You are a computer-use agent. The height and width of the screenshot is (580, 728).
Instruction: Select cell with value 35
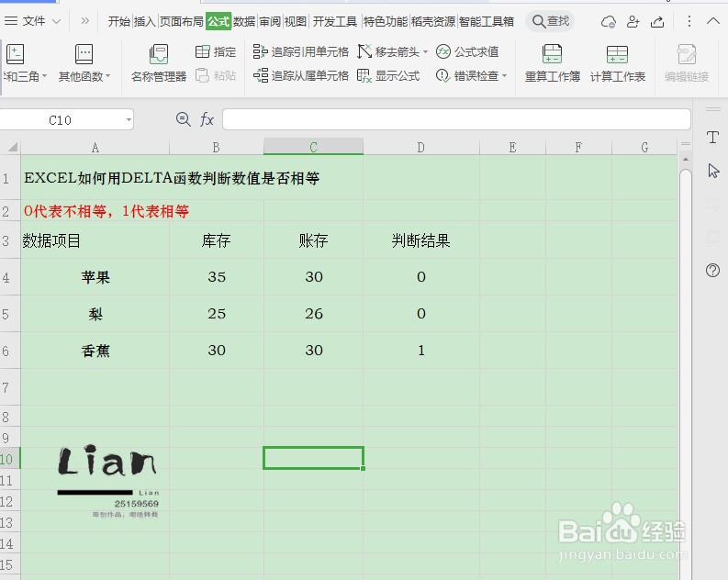point(217,277)
